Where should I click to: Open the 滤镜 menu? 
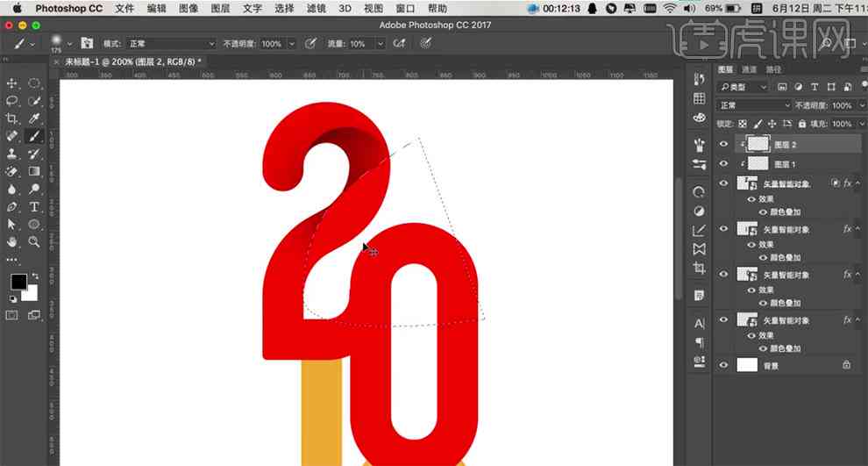(317, 8)
